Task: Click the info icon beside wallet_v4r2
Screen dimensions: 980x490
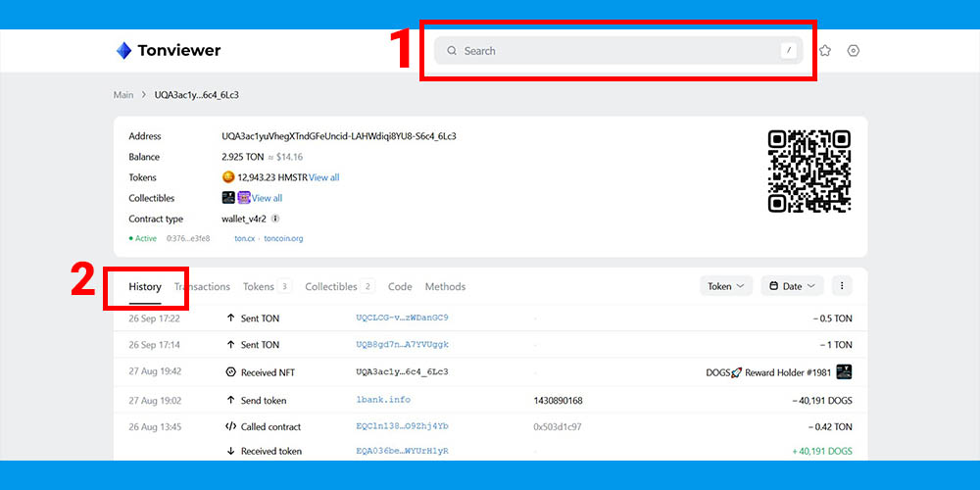Action: coord(275,220)
